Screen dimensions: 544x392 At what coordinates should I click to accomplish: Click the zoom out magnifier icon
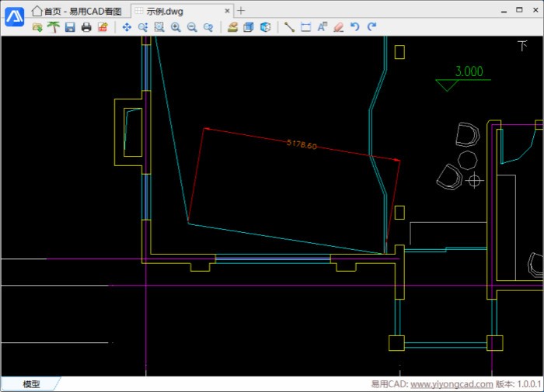click(192, 27)
